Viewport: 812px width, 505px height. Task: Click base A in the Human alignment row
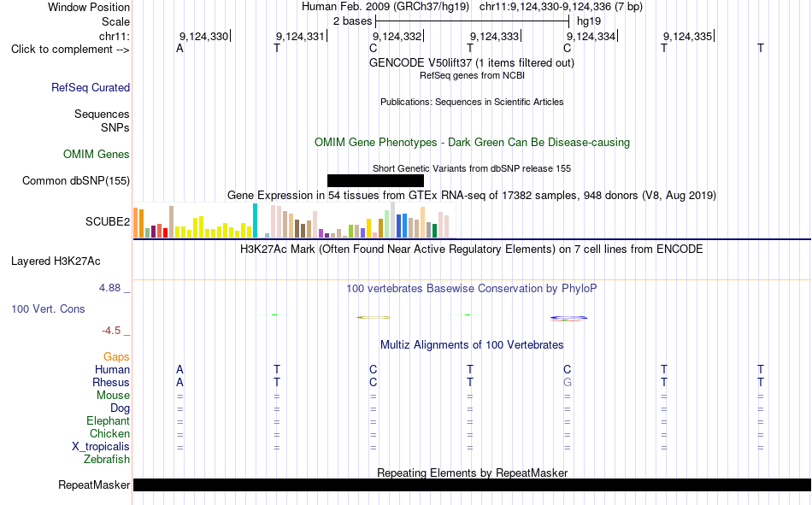179,370
